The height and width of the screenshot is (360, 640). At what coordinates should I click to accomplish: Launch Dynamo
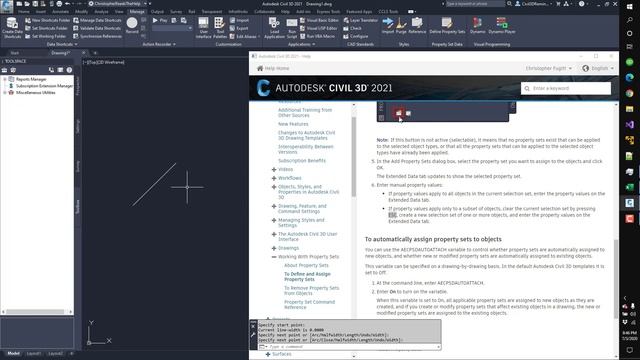(x=477, y=25)
